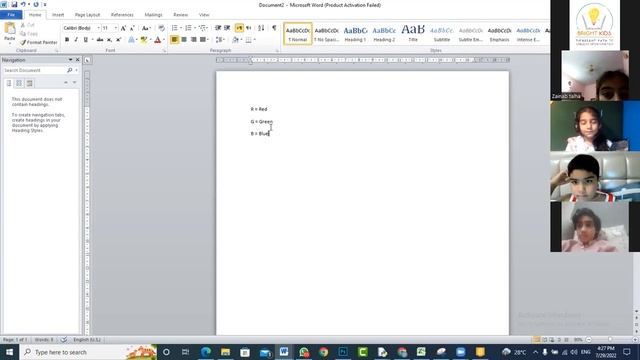Shrink font size with the small A icon

132,28
